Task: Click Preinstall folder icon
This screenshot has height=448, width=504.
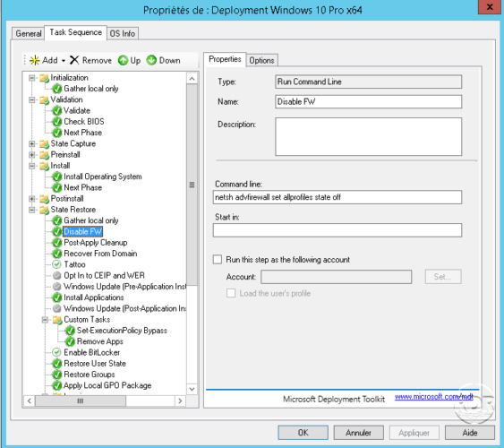Action: click(x=44, y=155)
